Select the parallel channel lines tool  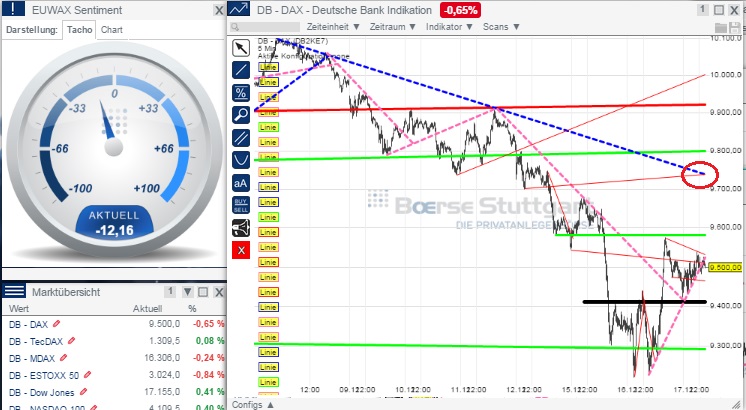(x=241, y=138)
